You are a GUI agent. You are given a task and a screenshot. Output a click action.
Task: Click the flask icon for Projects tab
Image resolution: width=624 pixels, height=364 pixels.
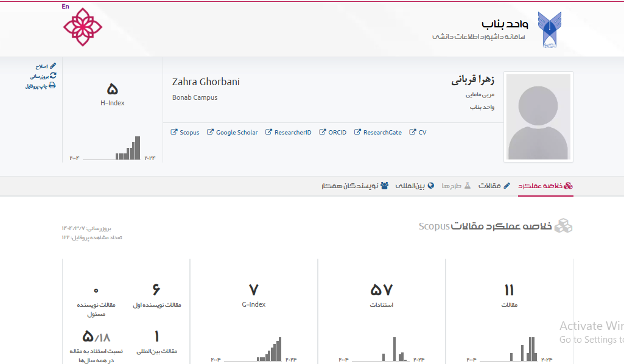[468, 186]
